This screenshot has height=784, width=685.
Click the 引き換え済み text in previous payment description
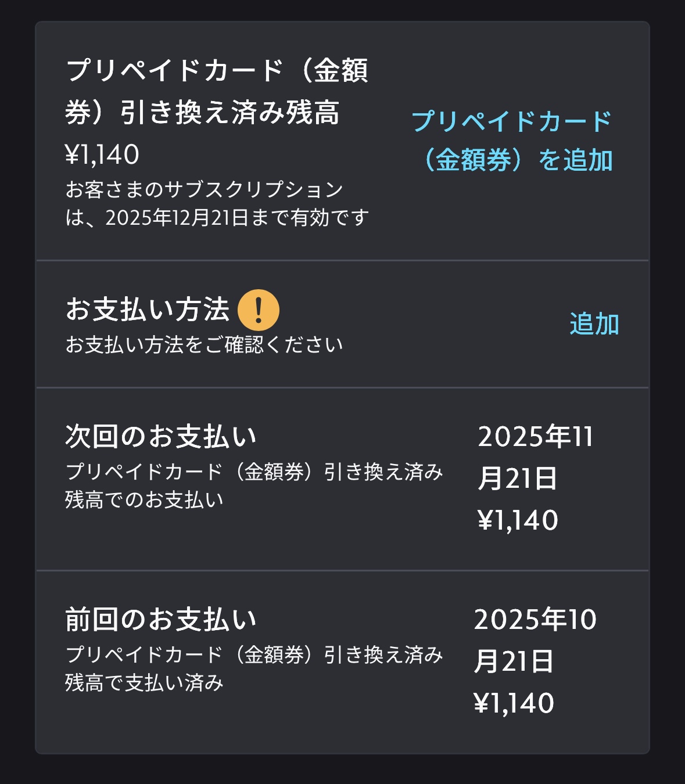coord(383,655)
